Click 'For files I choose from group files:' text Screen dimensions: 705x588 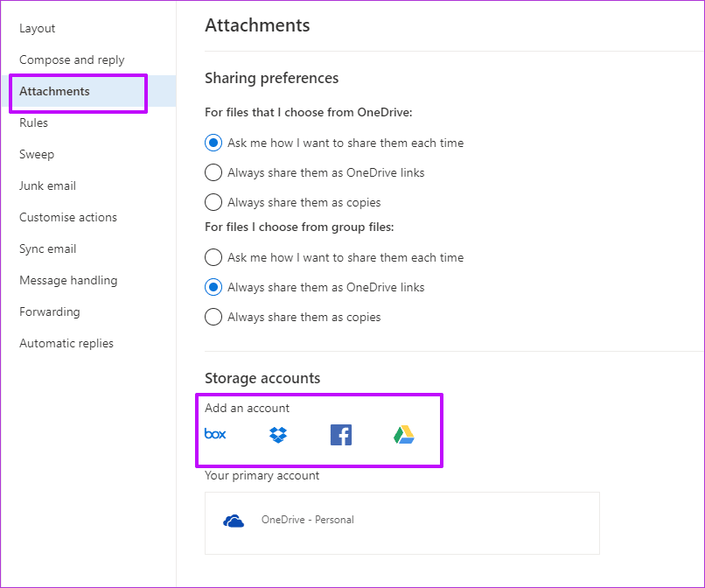tap(299, 227)
